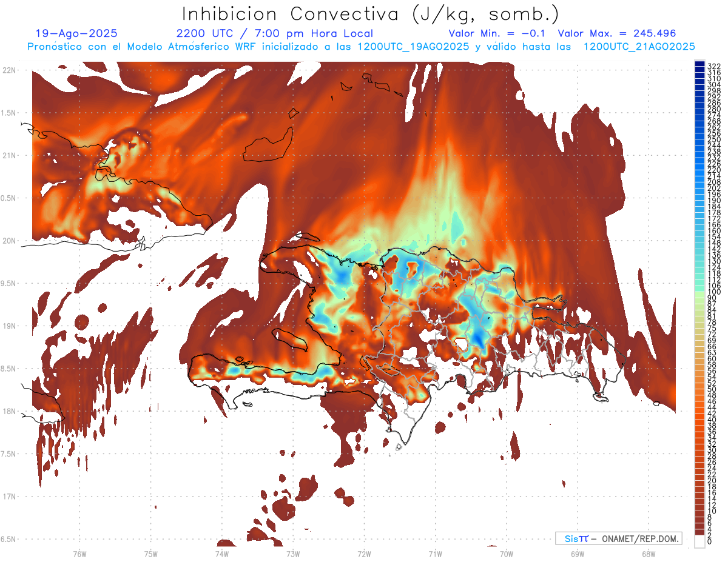
Task: Click the "70W" longitude label
Action: point(507,554)
